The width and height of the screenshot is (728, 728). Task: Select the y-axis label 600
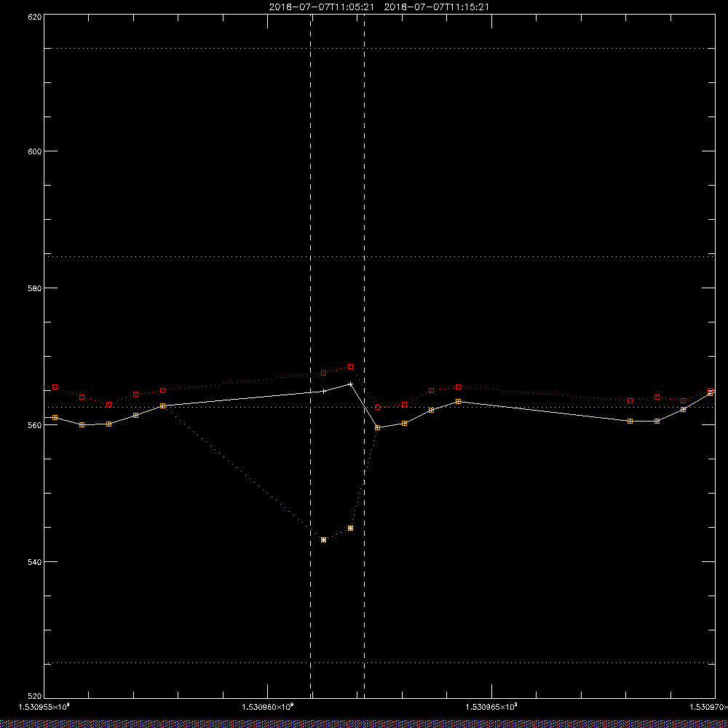pos(35,151)
